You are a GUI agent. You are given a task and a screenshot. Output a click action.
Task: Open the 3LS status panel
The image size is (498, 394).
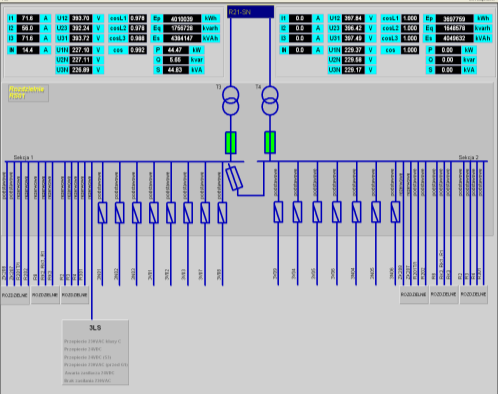coord(96,352)
